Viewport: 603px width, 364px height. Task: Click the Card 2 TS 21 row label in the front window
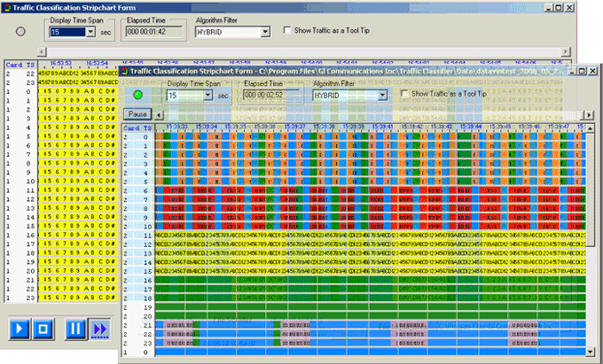coord(138,325)
